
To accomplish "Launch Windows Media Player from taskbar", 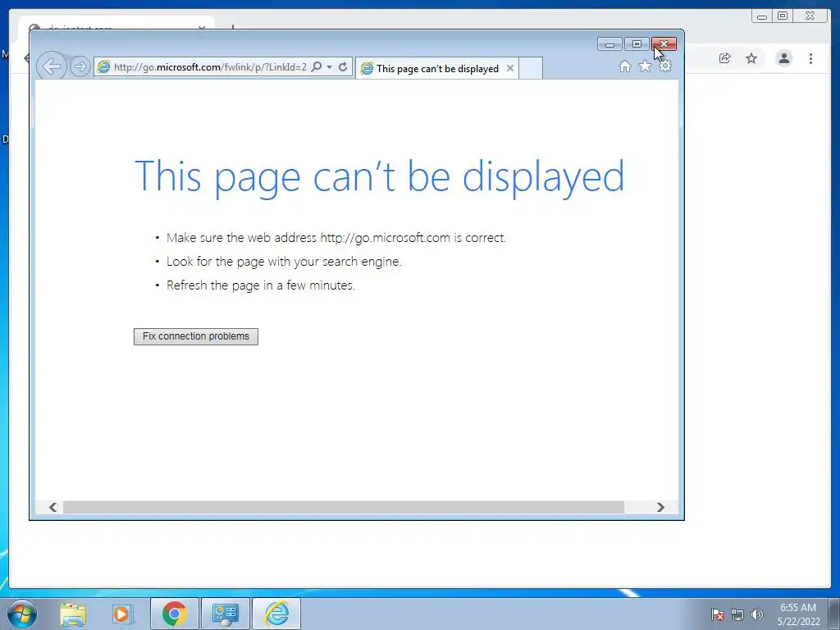I will pyautogui.click(x=121, y=614).
